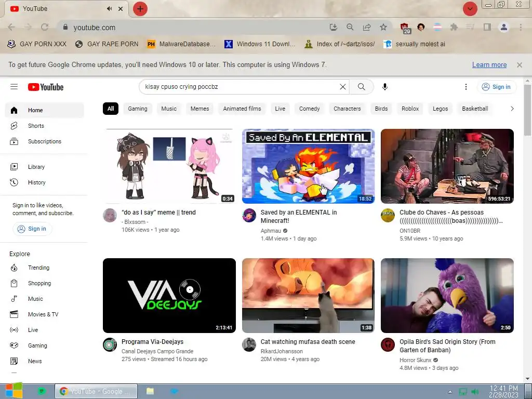
Task: Toggle the Chrome side panel
Action: click(x=487, y=27)
